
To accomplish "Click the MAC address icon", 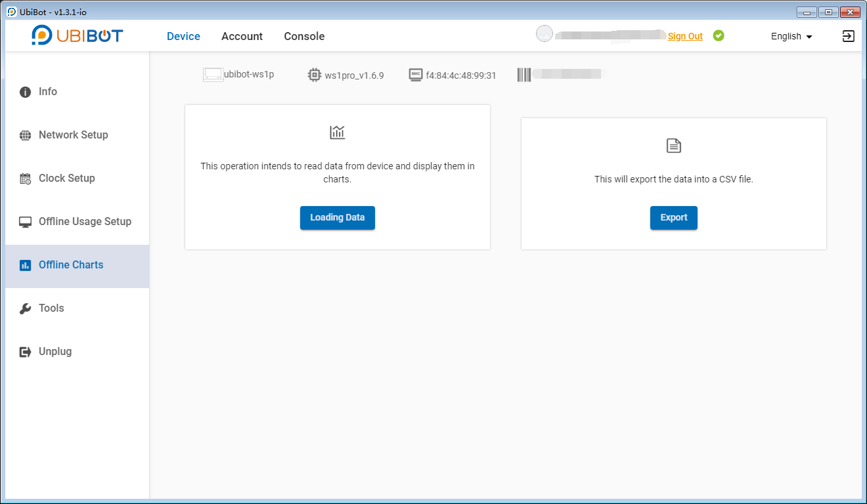I will [415, 75].
